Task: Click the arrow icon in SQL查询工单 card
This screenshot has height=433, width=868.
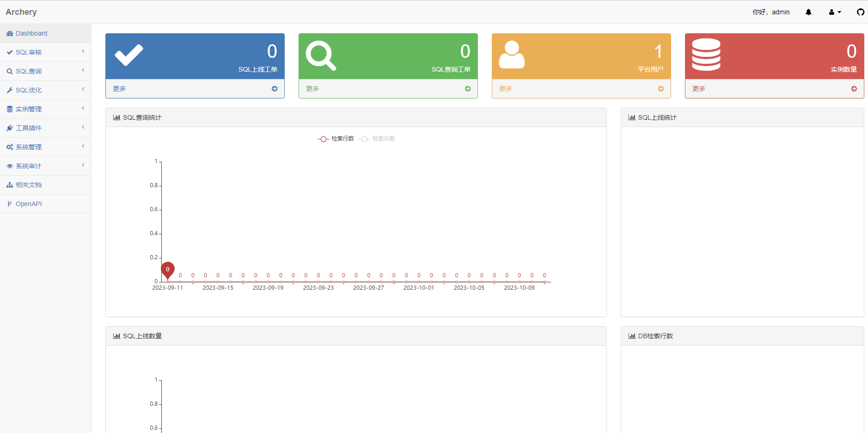Action: pyautogui.click(x=468, y=89)
